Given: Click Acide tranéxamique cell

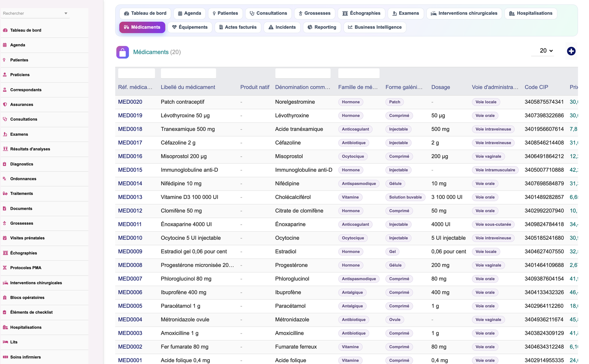Looking at the screenshot, I should pyautogui.click(x=299, y=129).
